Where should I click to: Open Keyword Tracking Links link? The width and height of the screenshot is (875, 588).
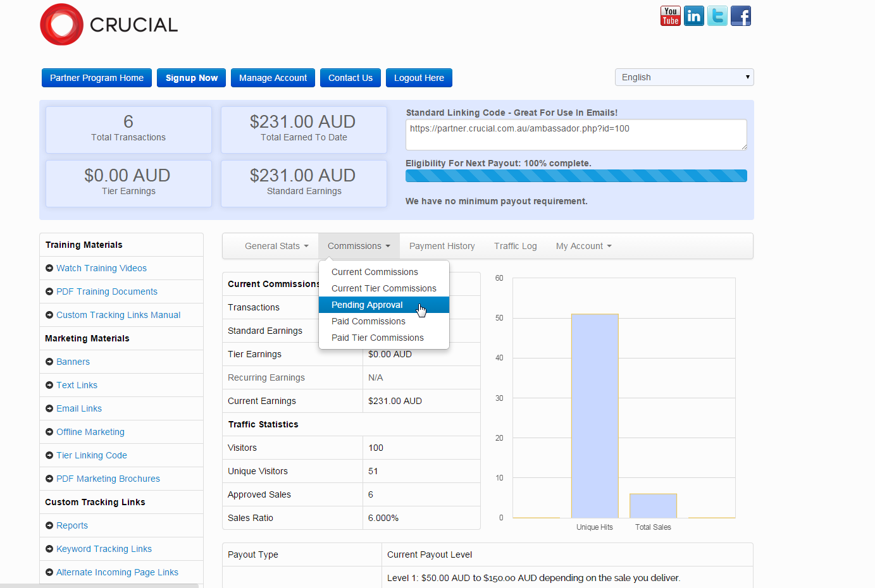(104, 549)
